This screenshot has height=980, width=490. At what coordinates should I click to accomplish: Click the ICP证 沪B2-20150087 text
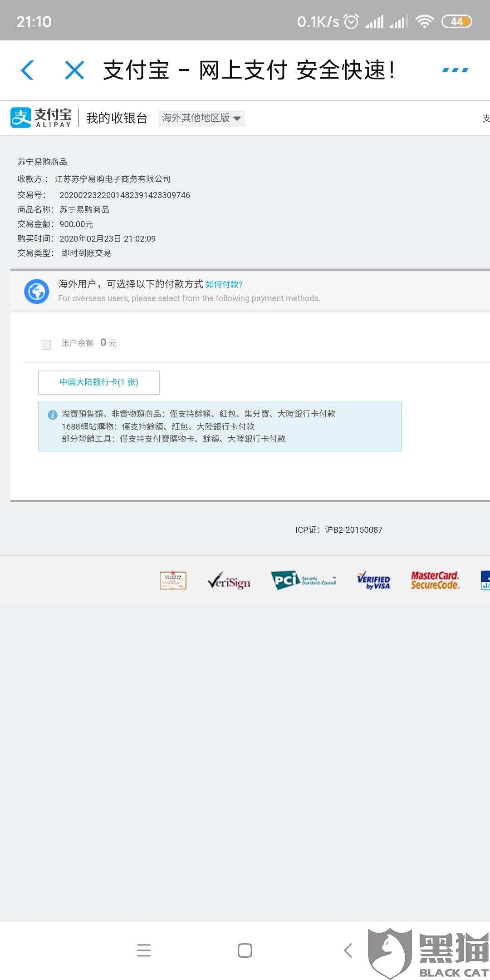[339, 530]
